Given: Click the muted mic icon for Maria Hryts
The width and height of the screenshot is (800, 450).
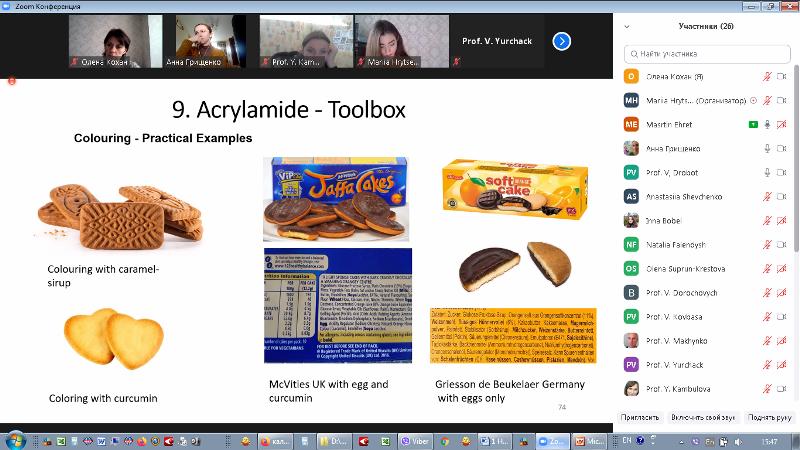Looking at the screenshot, I should (767, 101).
